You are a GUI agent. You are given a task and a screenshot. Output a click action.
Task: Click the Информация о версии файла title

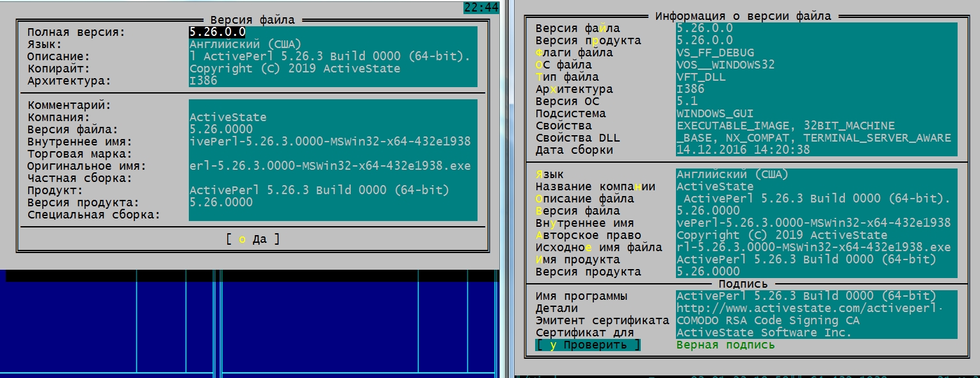coord(743,16)
